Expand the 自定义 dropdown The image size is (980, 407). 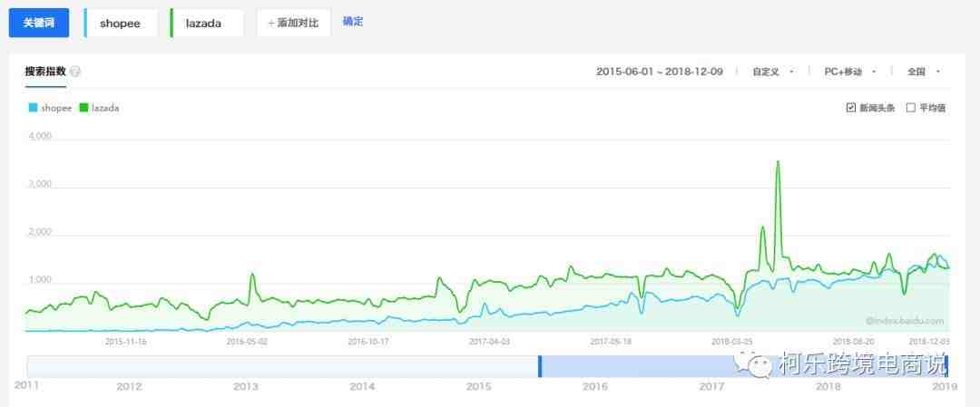(x=773, y=72)
